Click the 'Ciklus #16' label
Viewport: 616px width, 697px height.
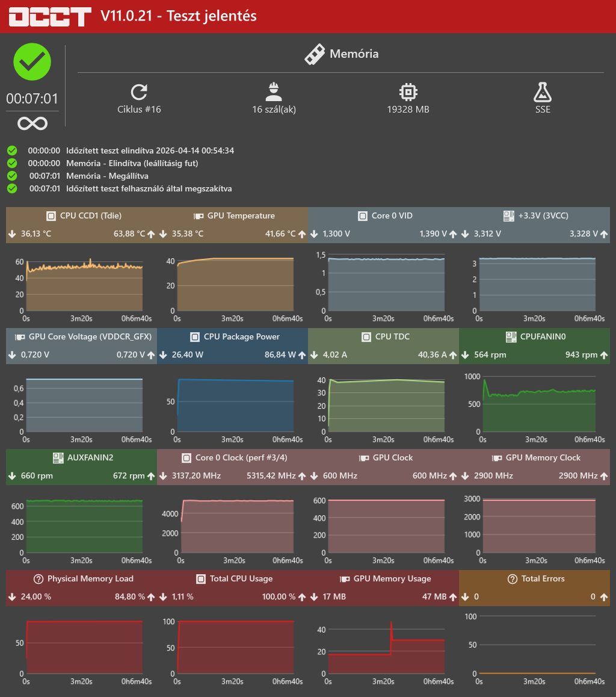pos(139,110)
